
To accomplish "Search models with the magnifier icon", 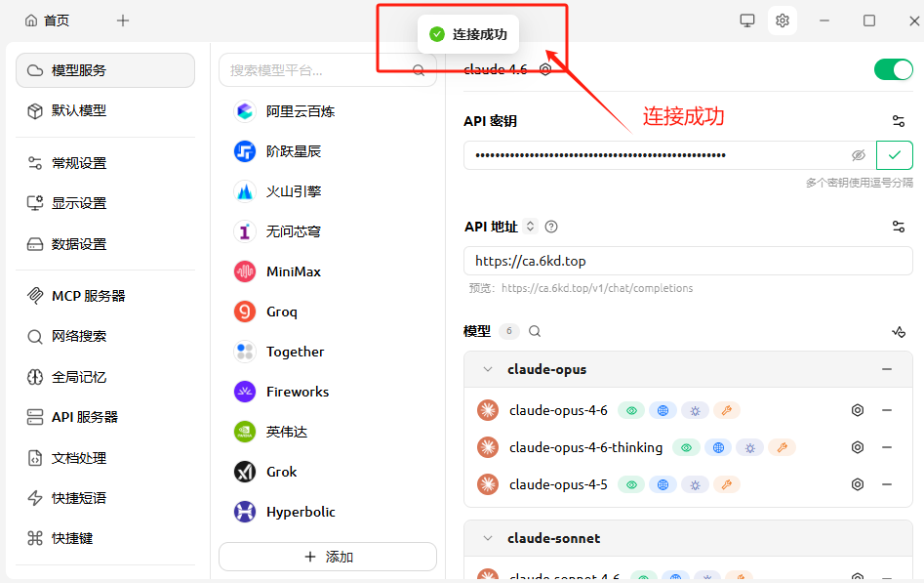I will click(535, 331).
